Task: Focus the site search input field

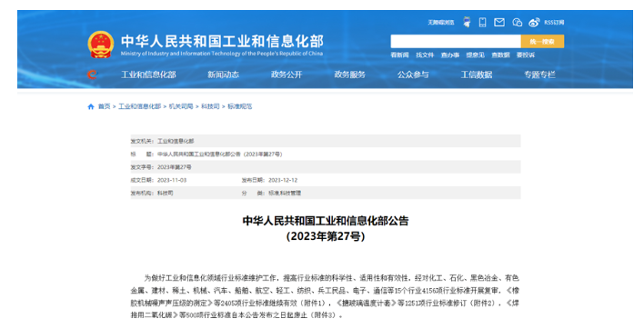Action: (456, 42)
